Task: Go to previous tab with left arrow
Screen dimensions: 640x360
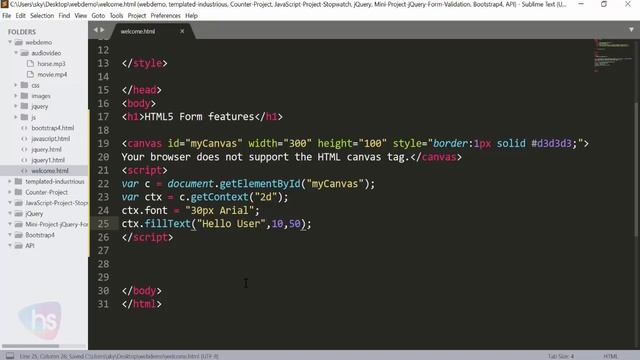Action: (x=96, y=30)
